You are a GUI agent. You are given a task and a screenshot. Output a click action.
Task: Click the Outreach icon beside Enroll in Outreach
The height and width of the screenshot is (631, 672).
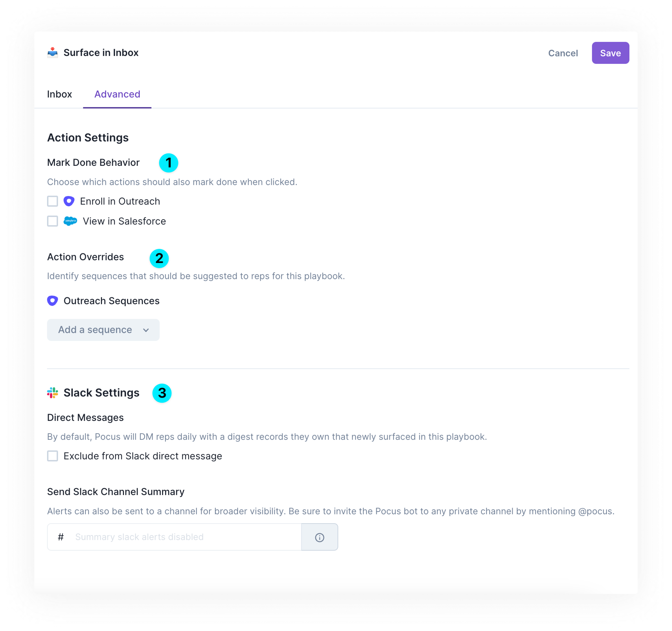[69, 201]
